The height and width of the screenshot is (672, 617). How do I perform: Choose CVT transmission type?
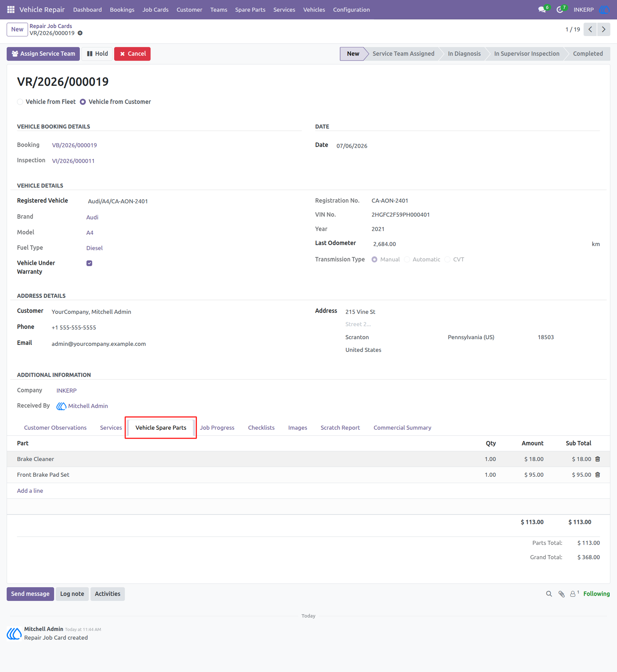click(447, 260)
